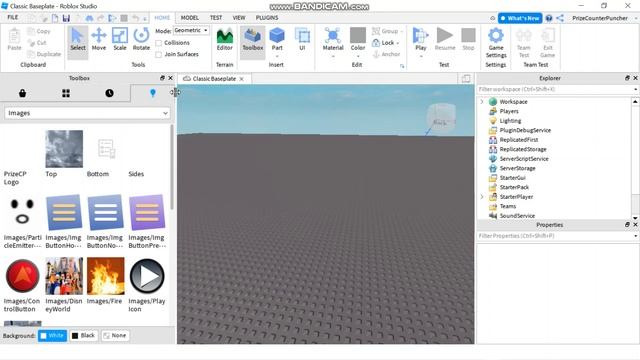Select the Fire image thumbnail
Screen dimensions: 640x360
click(106, 276)
